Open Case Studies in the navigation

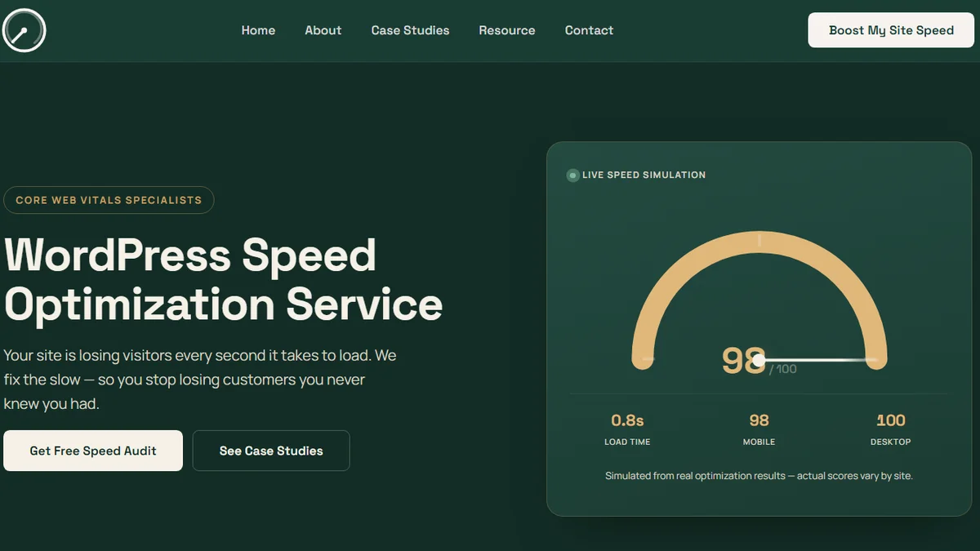[410, 30]
